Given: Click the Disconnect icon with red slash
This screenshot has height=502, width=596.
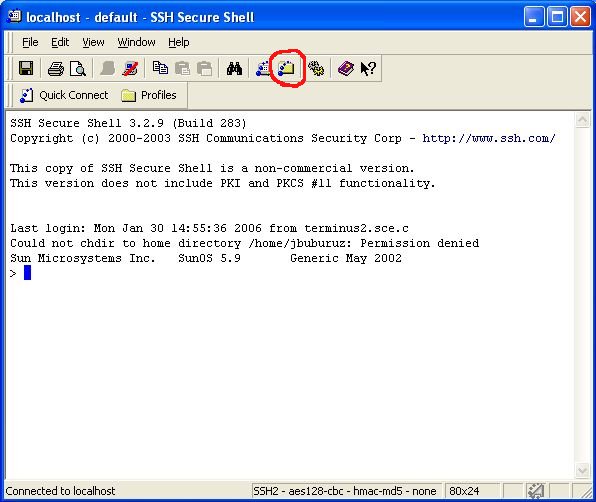Looking at the screenshot, I should click(130, 69).
